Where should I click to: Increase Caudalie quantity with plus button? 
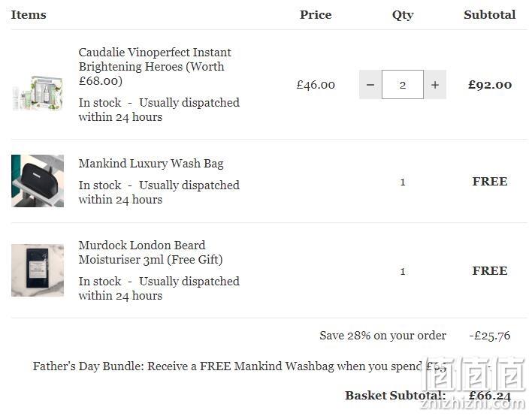click(435, 85)
